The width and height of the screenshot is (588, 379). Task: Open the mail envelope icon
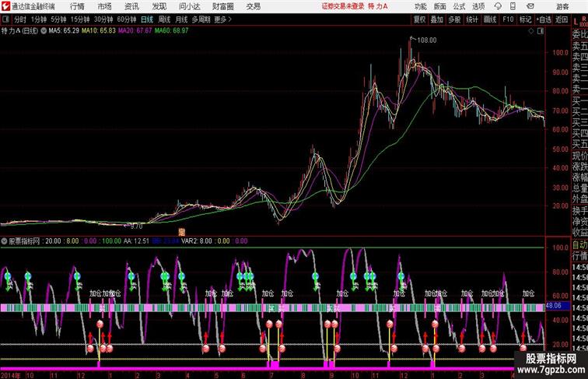530,6
